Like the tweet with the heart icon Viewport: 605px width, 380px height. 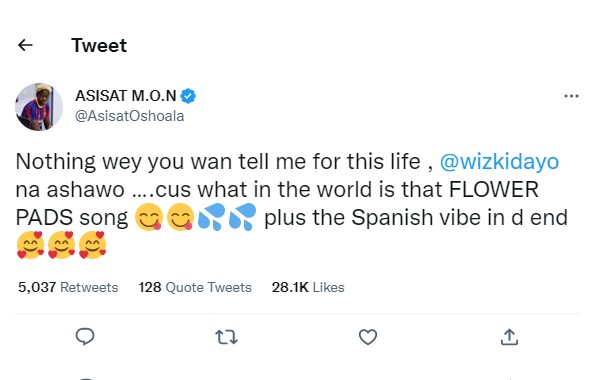click(368, 337)
